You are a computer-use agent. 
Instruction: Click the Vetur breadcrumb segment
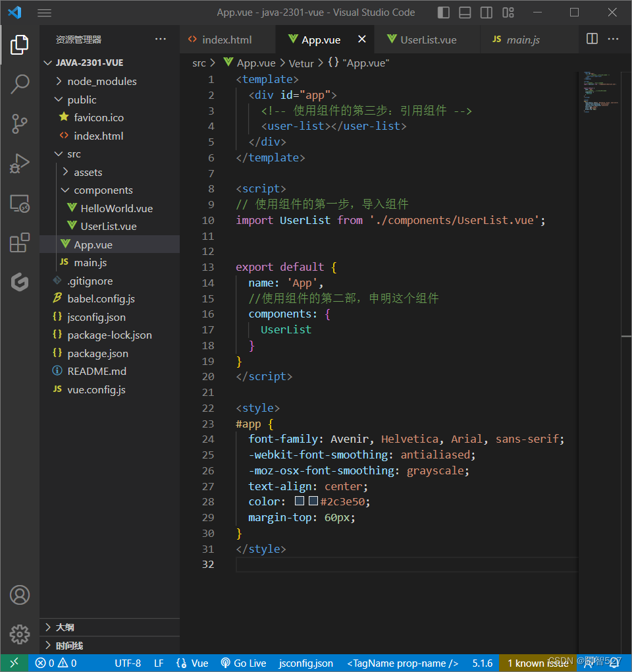(x=301, y=63)
